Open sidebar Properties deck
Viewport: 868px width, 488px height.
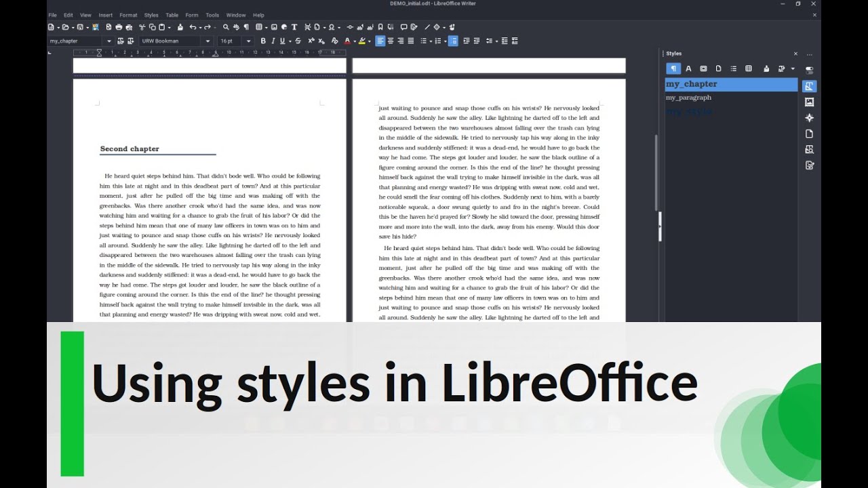[809, 70]
